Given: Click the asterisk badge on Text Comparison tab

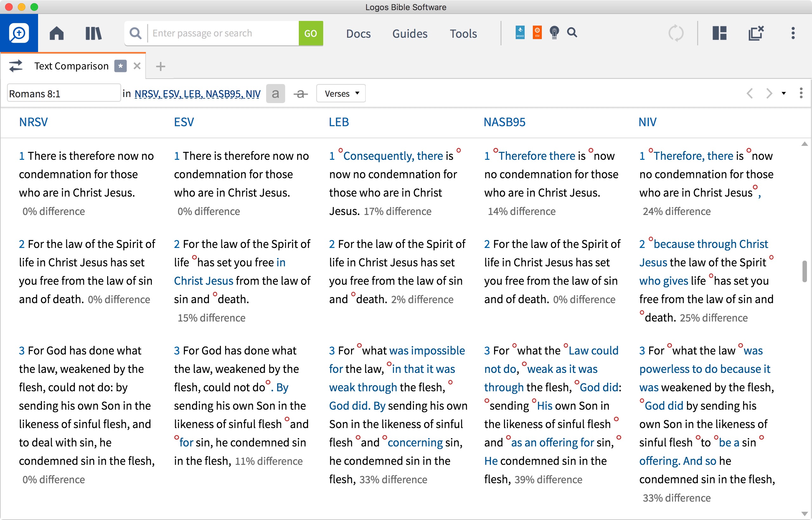Looking at the screenshot, I should click(x=120, y=66).
